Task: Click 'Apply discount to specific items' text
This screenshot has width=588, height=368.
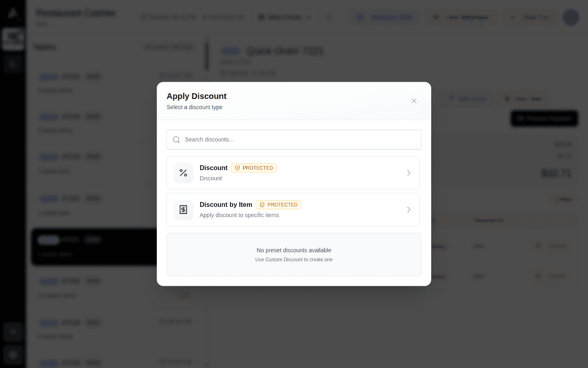Action: (x=239, y=215)
